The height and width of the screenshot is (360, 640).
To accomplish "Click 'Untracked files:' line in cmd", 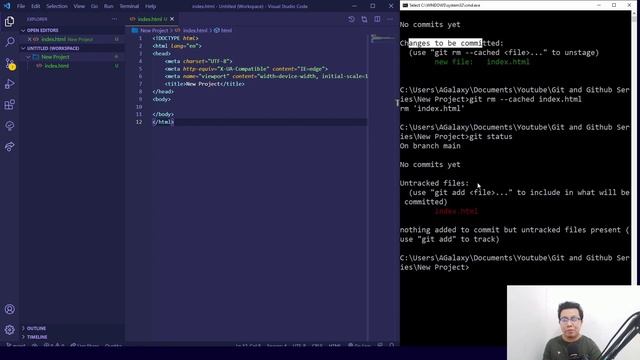I will (x=434, y=183).
